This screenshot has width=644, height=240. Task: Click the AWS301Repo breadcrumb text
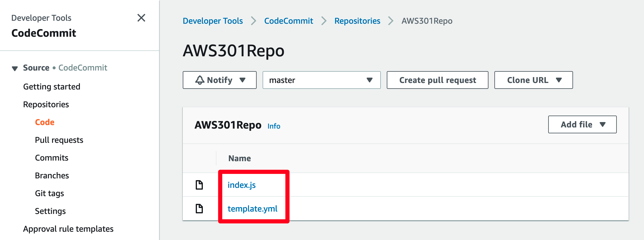click(x=427, y=21)
